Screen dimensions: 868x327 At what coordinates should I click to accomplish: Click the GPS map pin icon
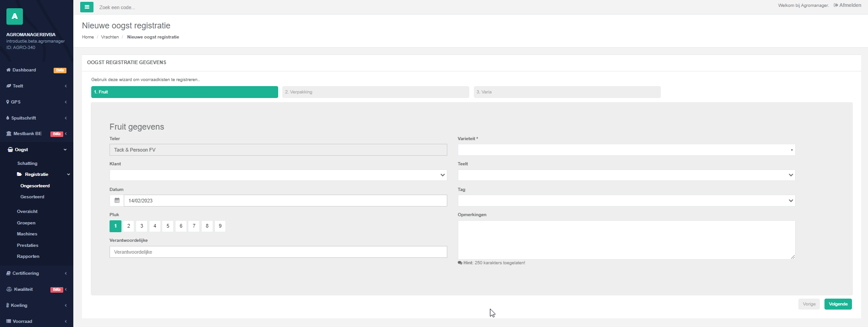[8, 102]
